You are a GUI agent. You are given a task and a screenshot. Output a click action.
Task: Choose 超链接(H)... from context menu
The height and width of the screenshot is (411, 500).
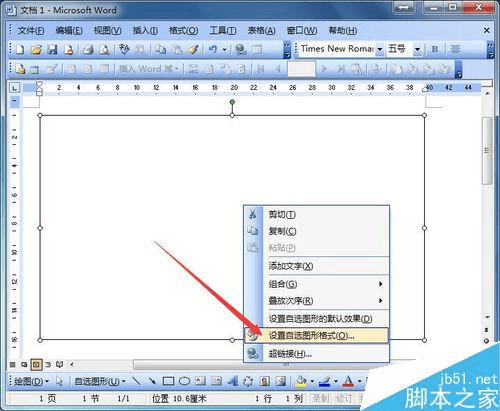click(x=317, y=354)
